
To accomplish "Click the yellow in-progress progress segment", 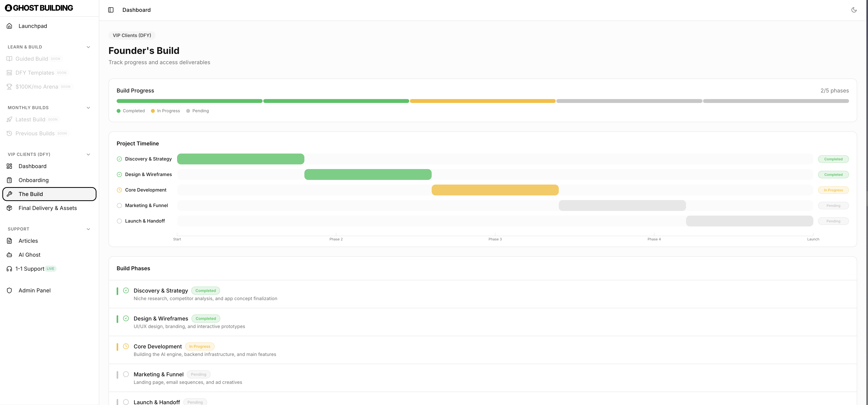I will pyautogui.click(x=482, y=101).
